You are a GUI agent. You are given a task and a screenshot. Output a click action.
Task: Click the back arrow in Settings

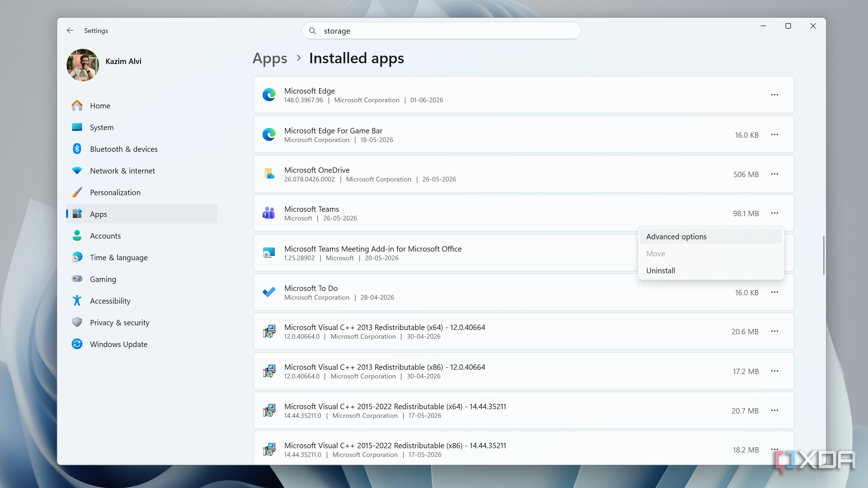tap(70, 31)
